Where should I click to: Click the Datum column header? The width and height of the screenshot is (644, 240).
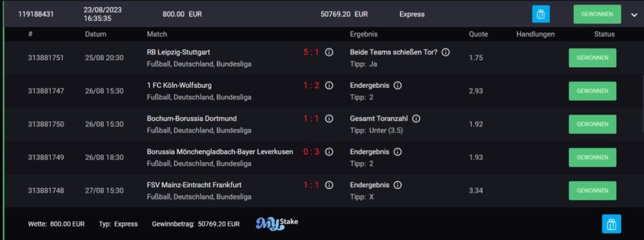[x=96, y=34]
